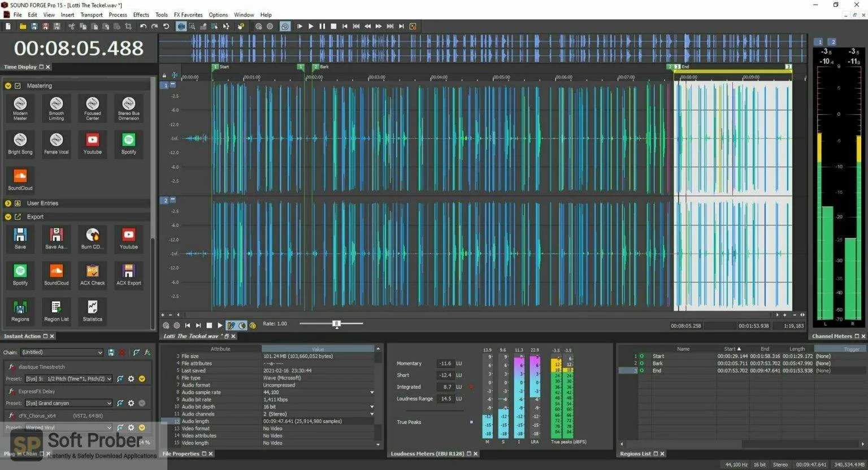Open the Save As export action
The image size is (868, 470).
(57, 238)
